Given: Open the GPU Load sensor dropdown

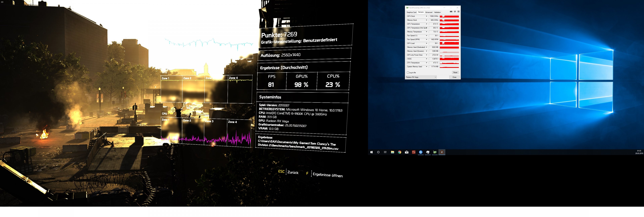Looking at the screenshot, I should pyautogui.click(x=426, y=43).
